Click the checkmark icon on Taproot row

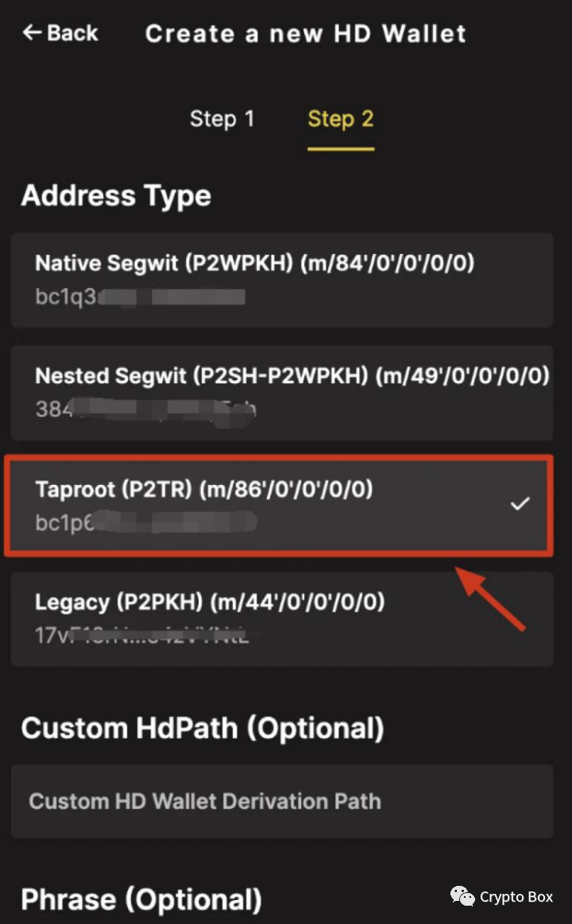pyautogui.click(x=520, y=504)
